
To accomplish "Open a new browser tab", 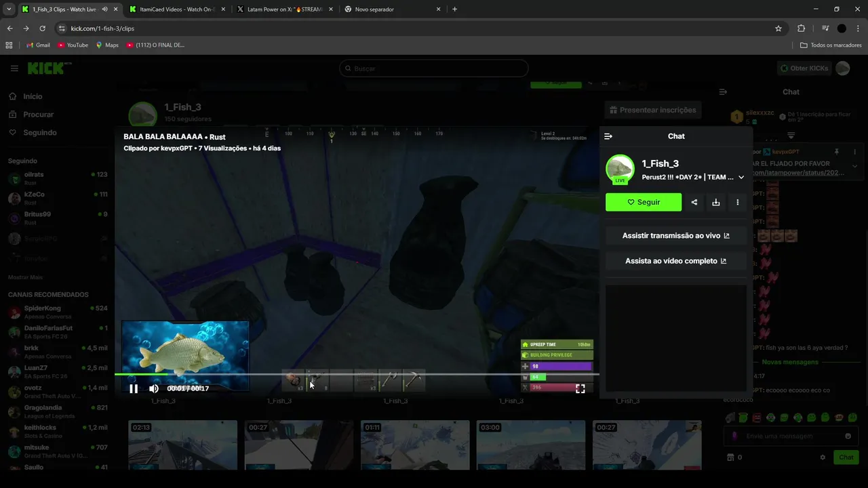I will [x=454, y=9].
